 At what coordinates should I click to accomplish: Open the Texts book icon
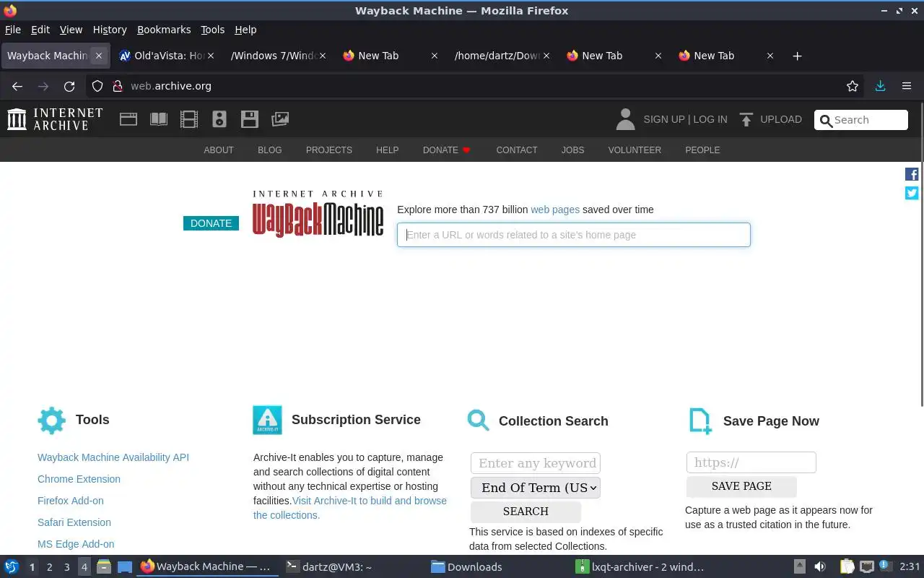point(159,119)
